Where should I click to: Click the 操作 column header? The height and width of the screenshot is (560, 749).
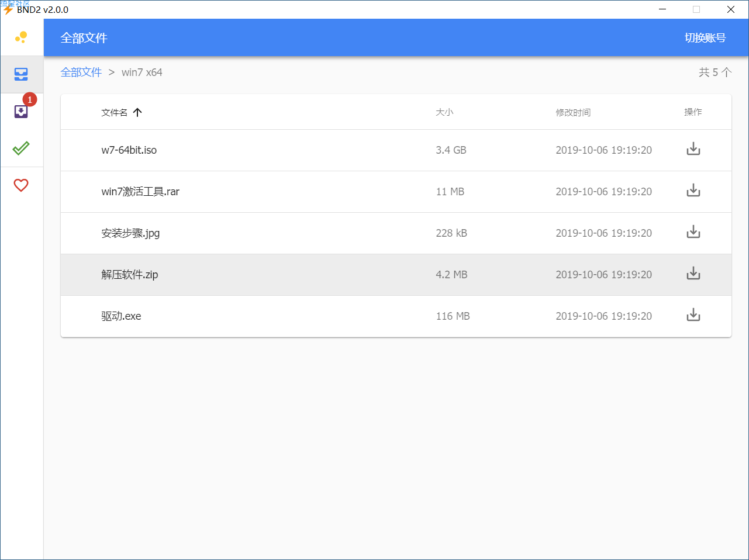click(x=693, y=112)
